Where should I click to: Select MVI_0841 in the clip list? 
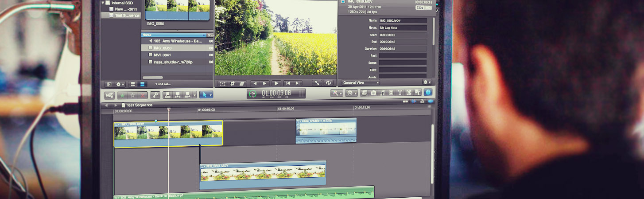pyautogui.click(x=177, y=55)
